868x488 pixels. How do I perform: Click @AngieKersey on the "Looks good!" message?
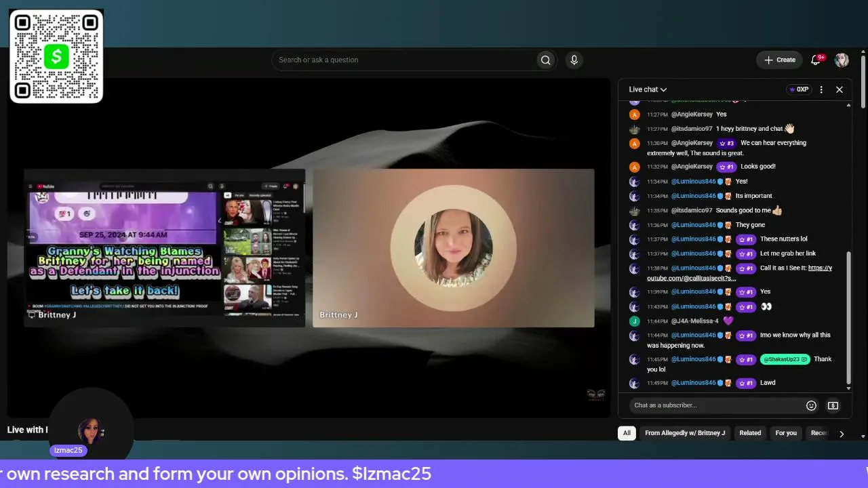pos(692,167)
